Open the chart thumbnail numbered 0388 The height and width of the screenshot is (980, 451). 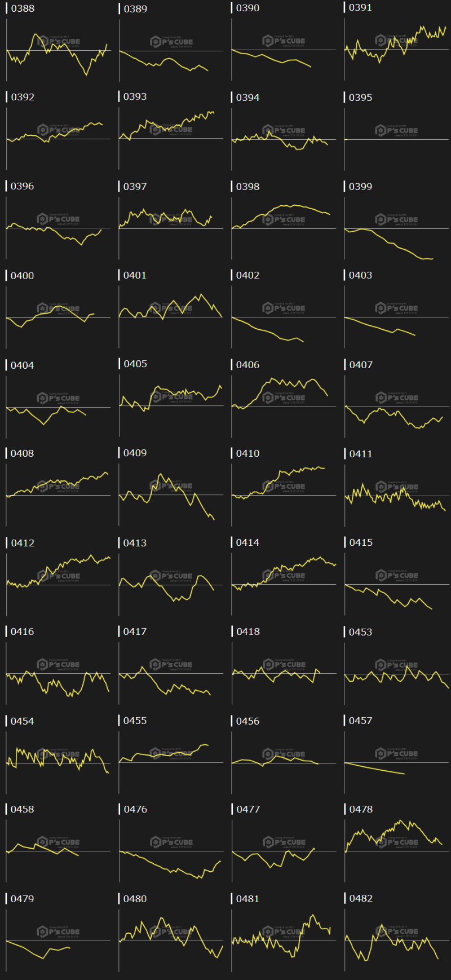pyautogui.click(x=58, y=51)
